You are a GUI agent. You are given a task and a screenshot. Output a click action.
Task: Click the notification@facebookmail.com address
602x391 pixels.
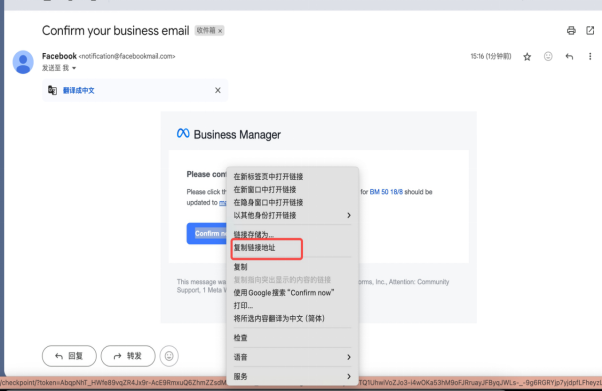[x=127, y=56]
